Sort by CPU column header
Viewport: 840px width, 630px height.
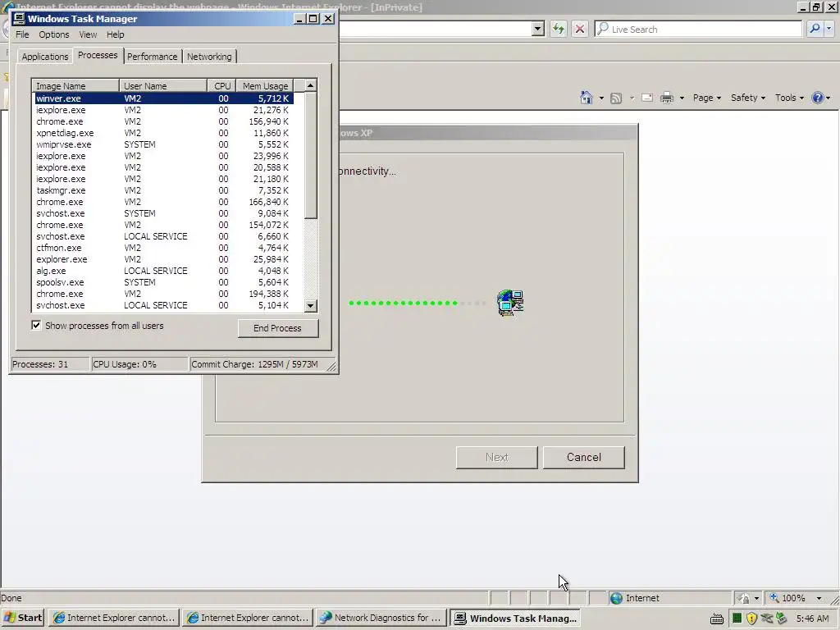(x=221, y=85)
